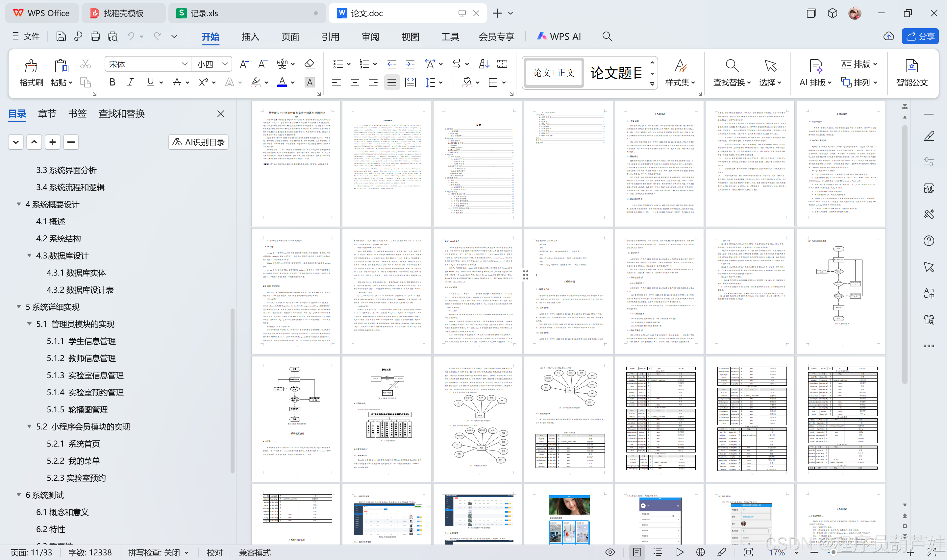Click the globe web layout icon
This screenshot has width=947, height=560.
click(x=701, y=552)
